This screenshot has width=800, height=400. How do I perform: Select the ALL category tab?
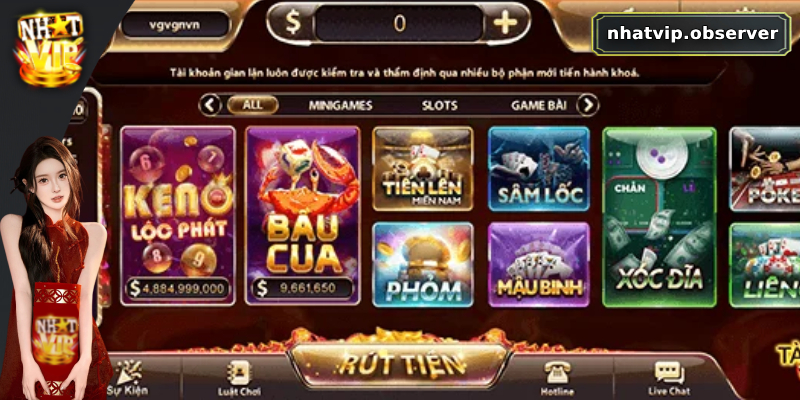click(253, 105)
